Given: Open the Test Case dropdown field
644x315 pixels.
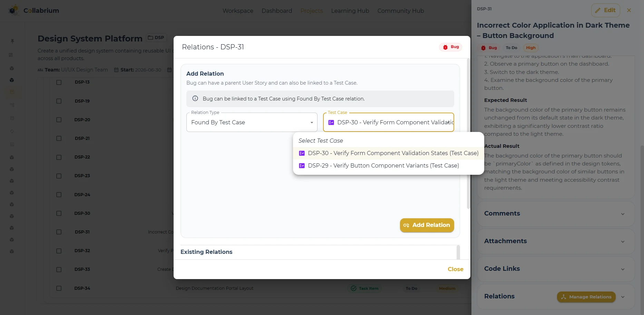Looking at the screenshot, I should pyautogui.click(x=389, y=122).
